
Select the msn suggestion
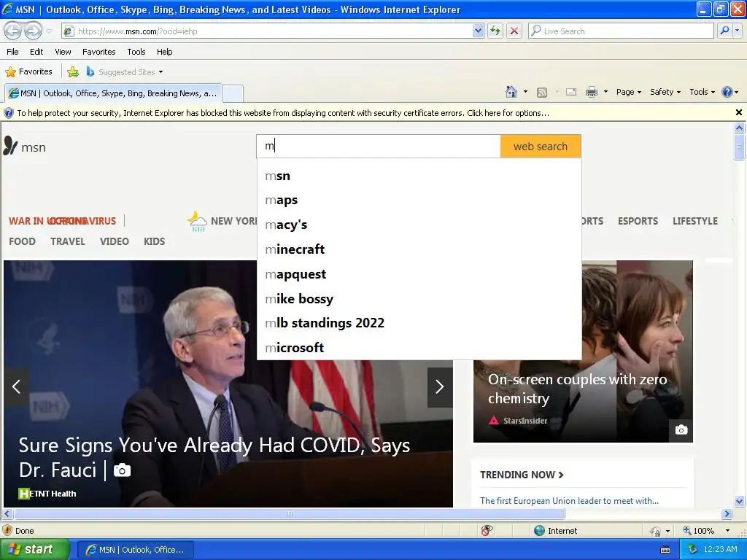coord(419,176)
